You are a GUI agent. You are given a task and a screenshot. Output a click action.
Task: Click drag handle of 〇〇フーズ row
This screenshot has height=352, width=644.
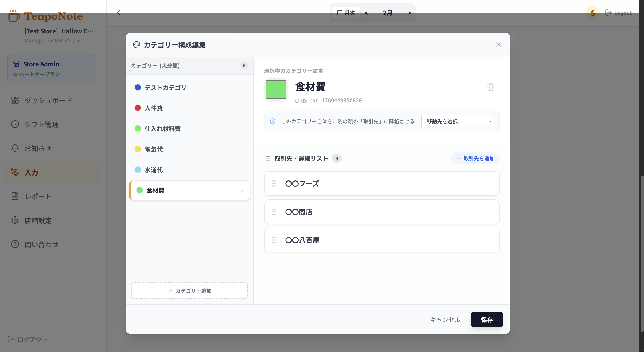click(x=274, y=183)
